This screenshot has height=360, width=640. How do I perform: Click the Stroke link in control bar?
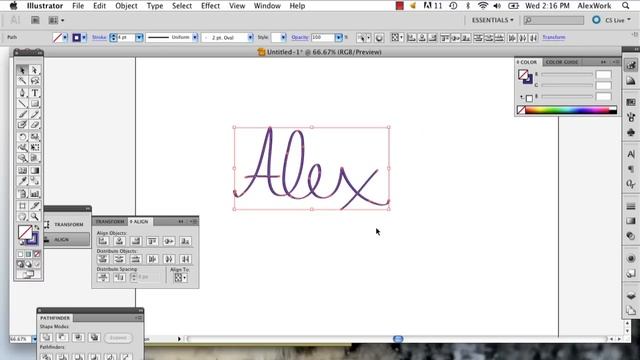[99, 37]
